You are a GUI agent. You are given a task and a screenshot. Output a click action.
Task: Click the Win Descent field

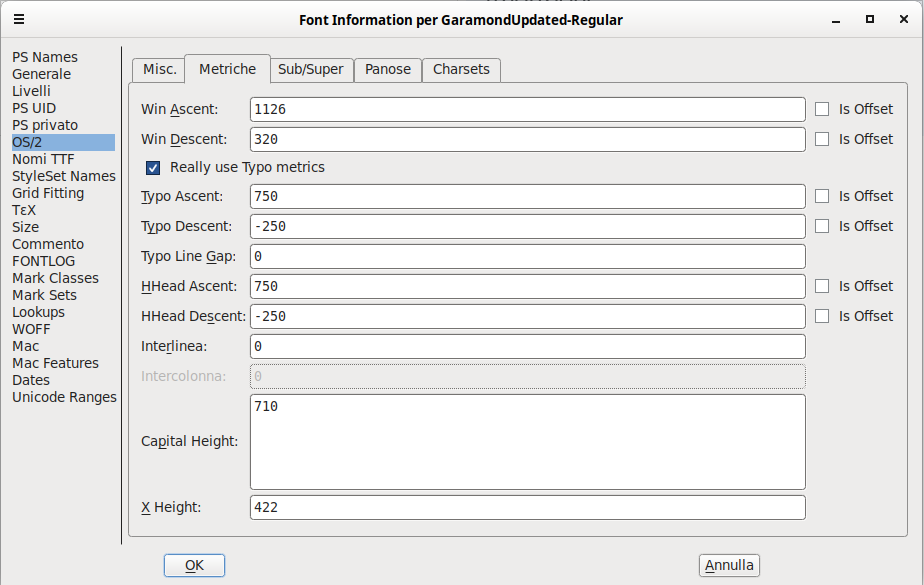527,140
